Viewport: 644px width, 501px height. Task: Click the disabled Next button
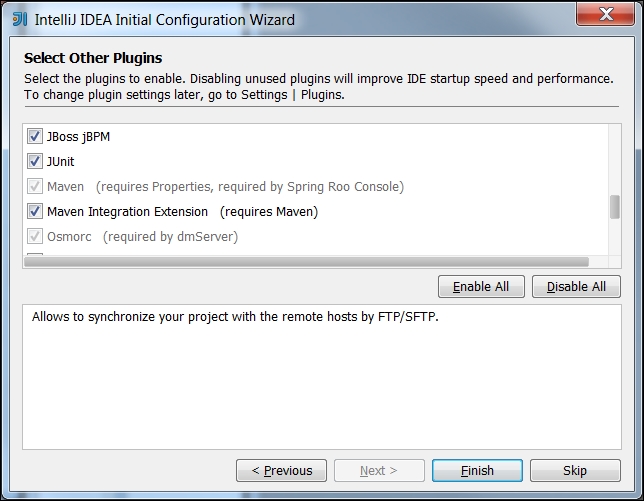point(379,470)
